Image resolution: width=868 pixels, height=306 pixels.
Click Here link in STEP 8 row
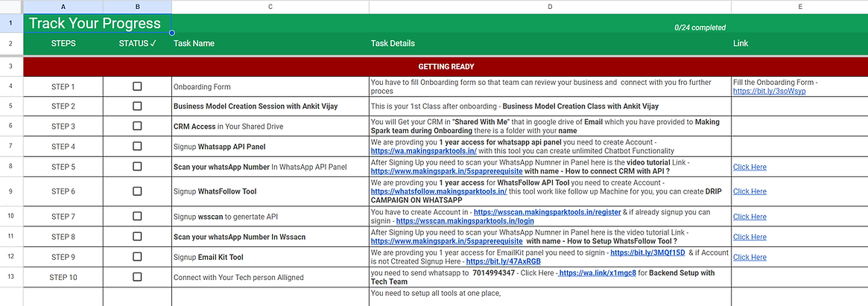pos(750,237)
